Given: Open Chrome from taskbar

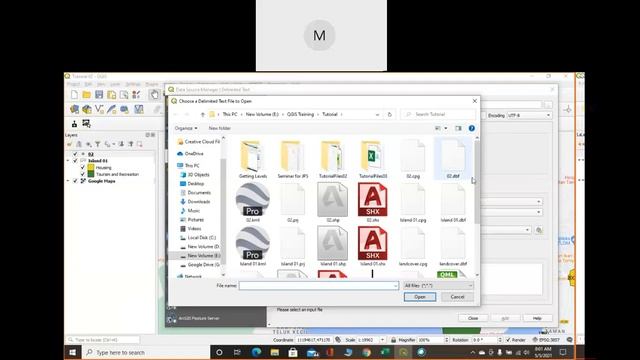Looking at the screenshot, I should click(367, 352).
